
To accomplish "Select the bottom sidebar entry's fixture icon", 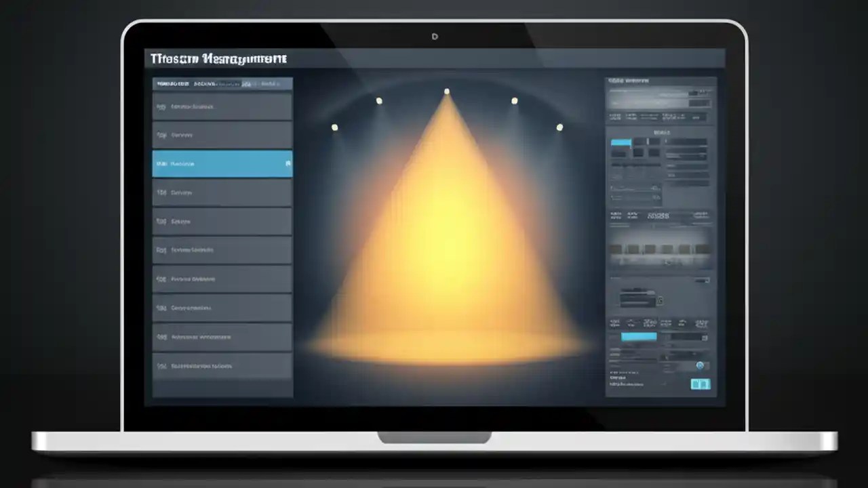I will click(x=161, y=366).
